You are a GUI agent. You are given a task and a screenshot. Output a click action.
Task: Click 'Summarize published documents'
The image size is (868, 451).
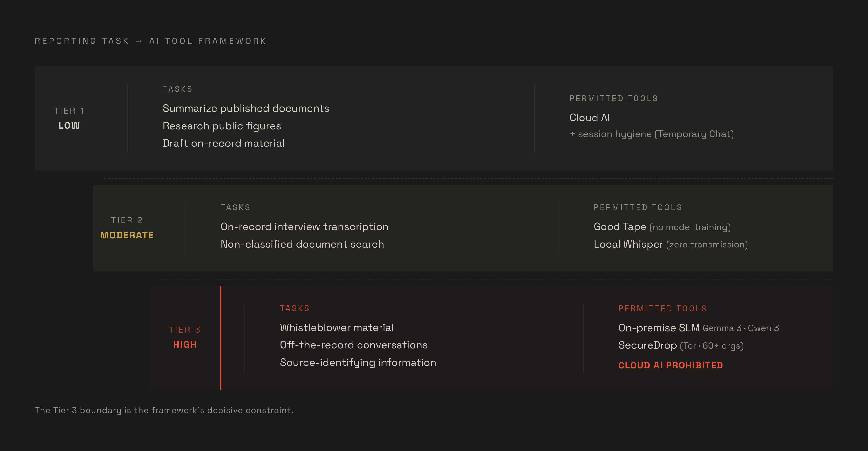point(246,108)
